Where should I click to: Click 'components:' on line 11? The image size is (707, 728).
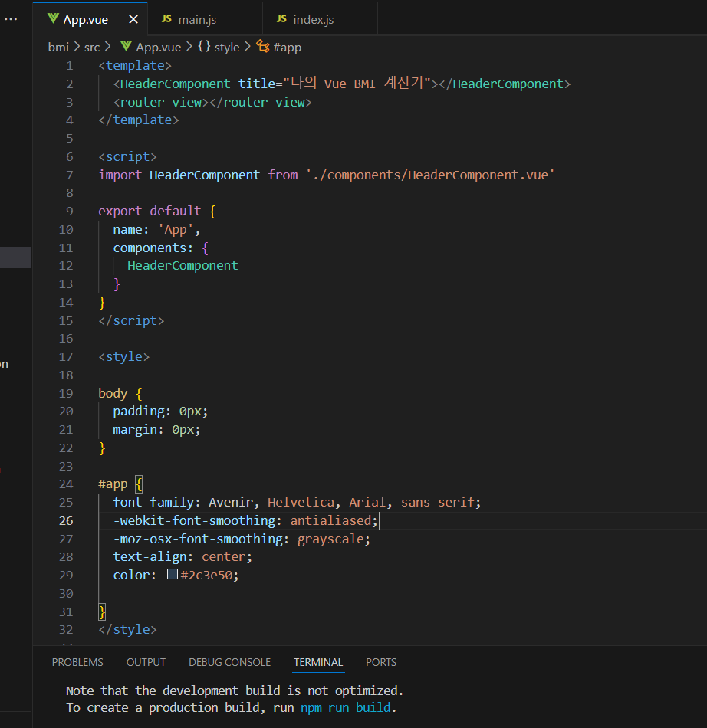[x=153, y=248]
